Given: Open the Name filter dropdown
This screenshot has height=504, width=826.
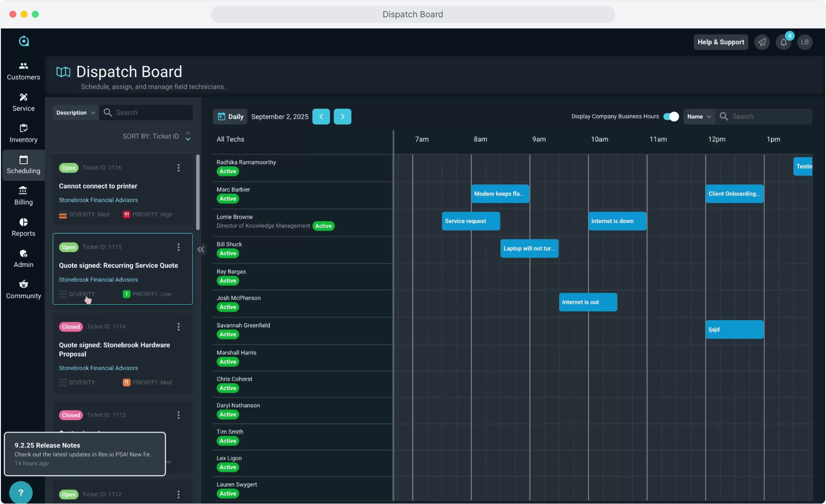Looking at the screenshot, I should click(x=699, y=117).
